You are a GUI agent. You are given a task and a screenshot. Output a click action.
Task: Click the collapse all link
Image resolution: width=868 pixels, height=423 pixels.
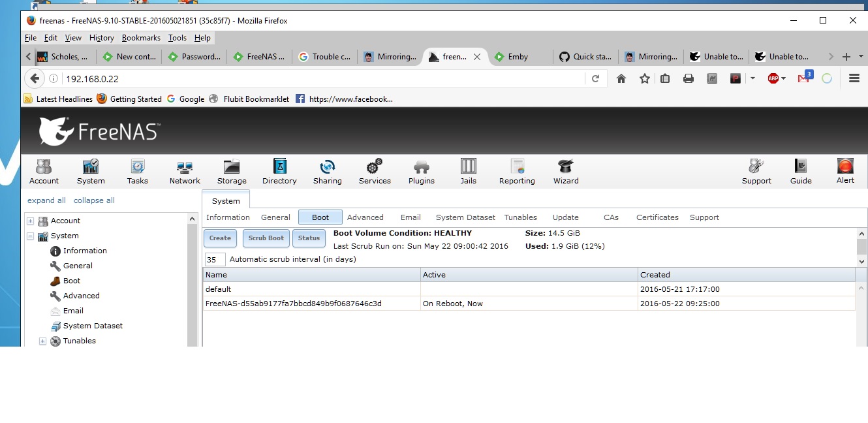94,200
